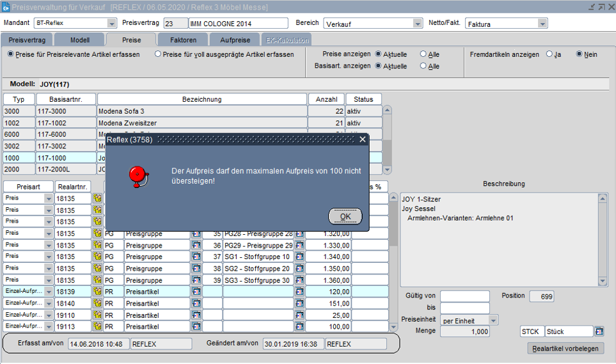Click list icon beside PG29 - Preisgruppe 29
616x364 pixels.
tap(299, 246)
